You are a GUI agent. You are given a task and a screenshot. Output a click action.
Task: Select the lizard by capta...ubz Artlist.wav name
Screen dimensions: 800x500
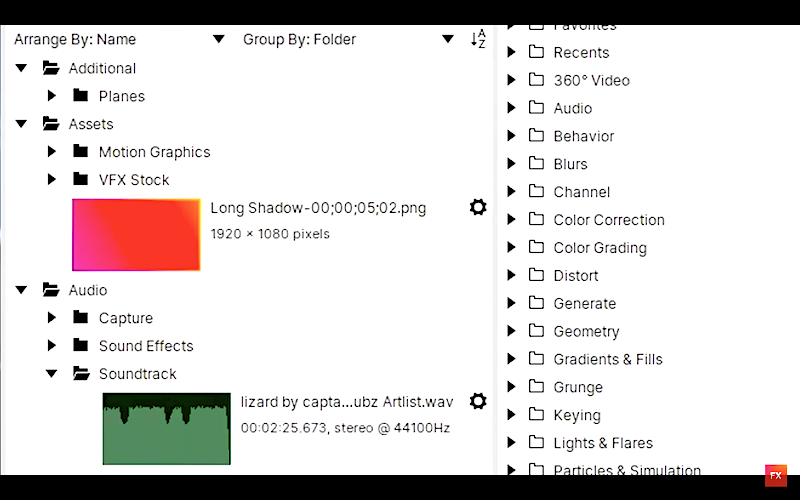[347, 402]
